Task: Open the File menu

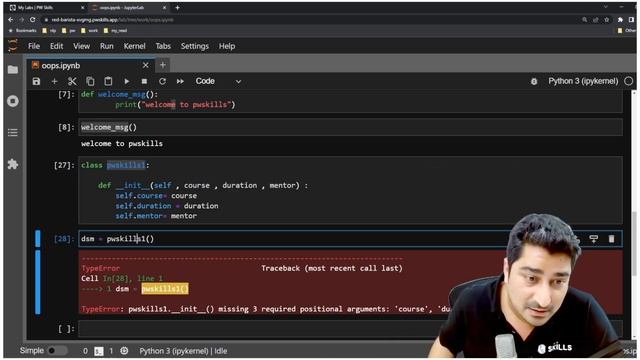Action: [34, 46]
